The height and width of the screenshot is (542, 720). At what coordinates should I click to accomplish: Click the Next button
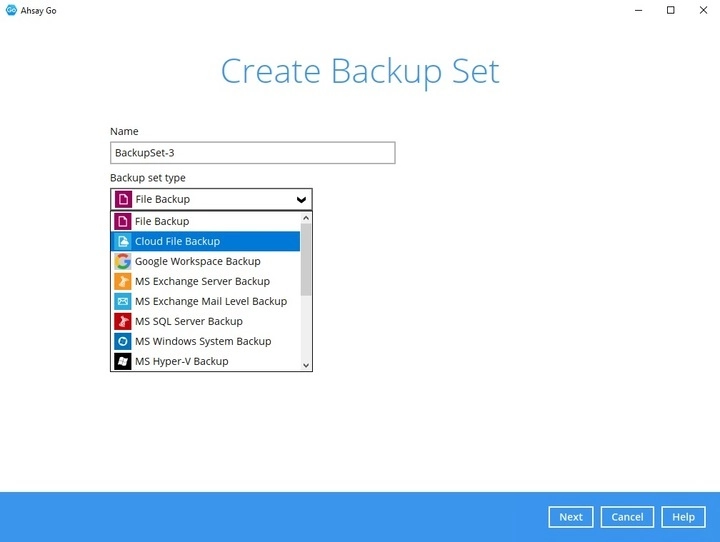pos(571,517)
